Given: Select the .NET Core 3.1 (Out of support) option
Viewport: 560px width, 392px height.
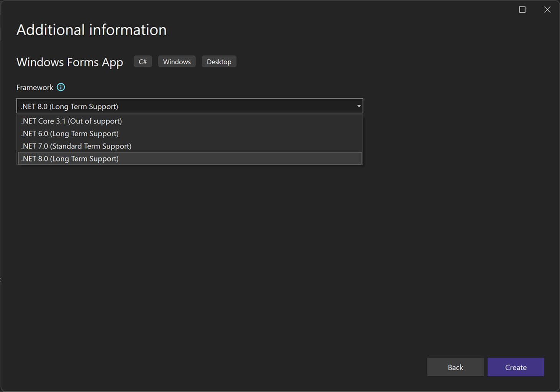Looking at the screenshot, I should point(71,121).
